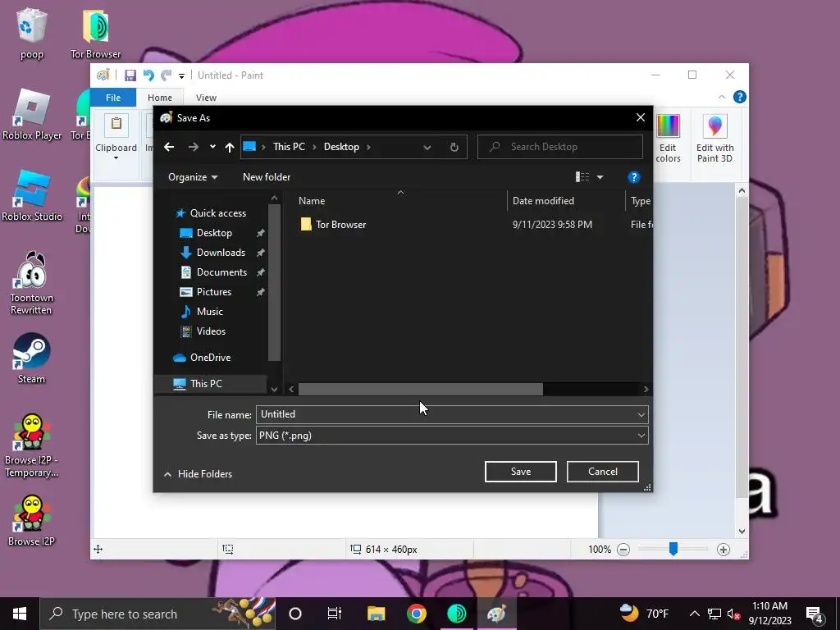This screenshot has height=630, width=840.
Task: Click Task View on the taskbar
Action: [x=335, y=614]
